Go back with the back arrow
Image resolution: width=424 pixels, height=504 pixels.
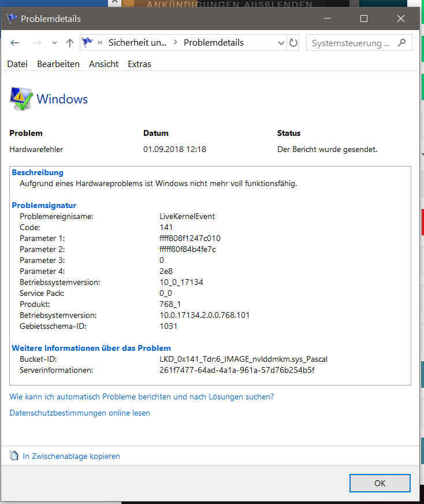[x=15, y=43]
